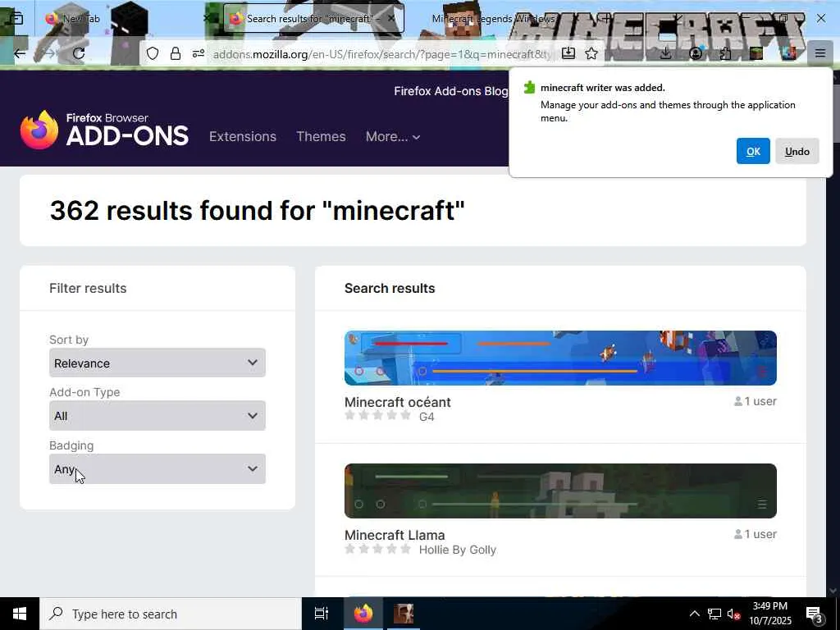Click the Minecraft Llama star rating
Viewport: 840px width, 630px height.
click(x=377, y=549)
